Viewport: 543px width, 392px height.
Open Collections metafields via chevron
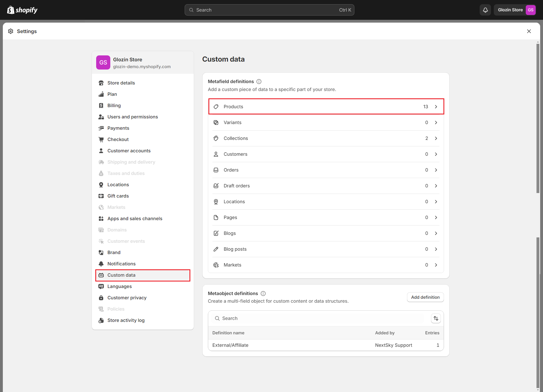tap(436, 138)
